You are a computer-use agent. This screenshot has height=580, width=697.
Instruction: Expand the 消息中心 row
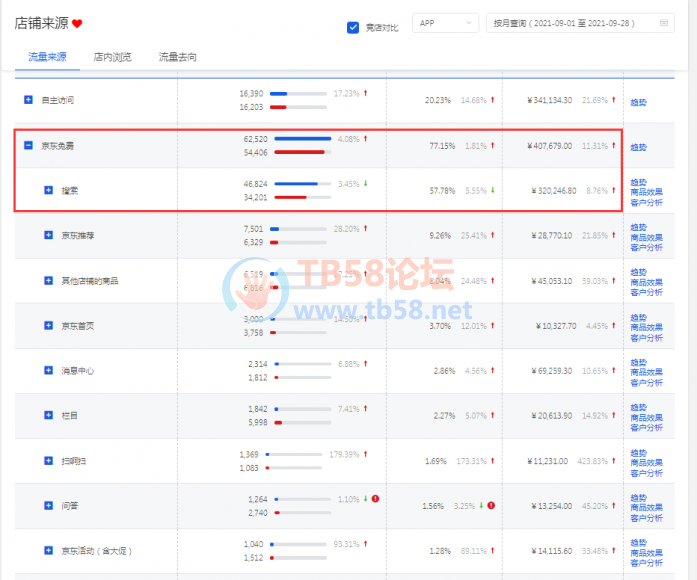pos(48,370)
